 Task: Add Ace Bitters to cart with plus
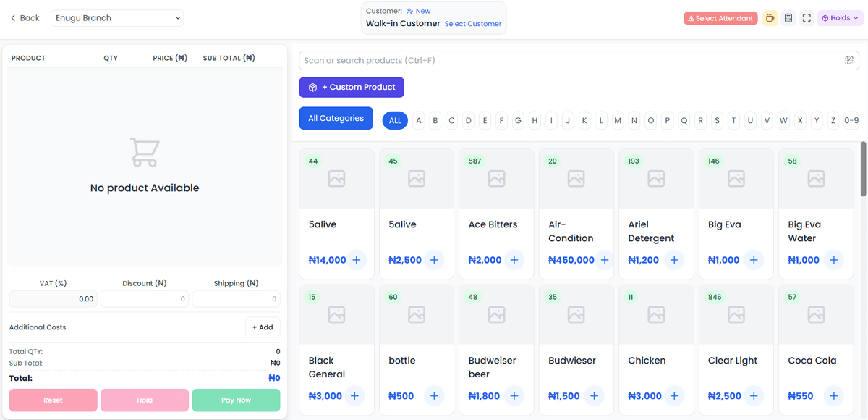point(514,260)
